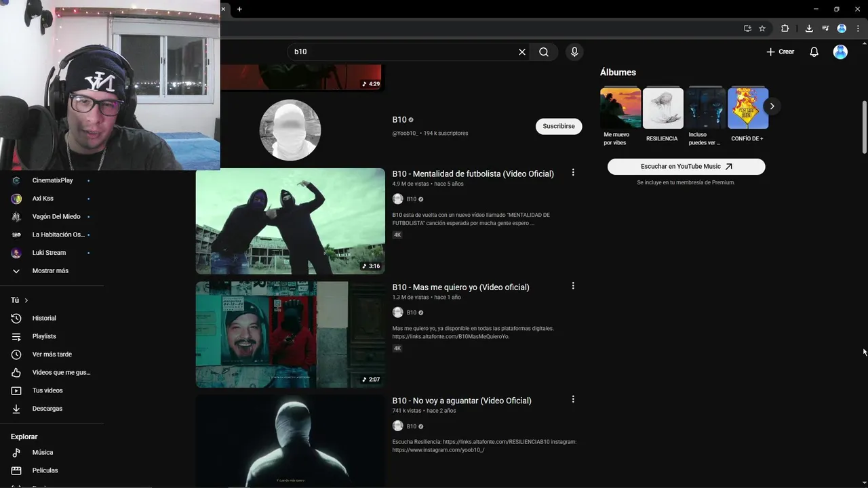The image size is (868, 488).
Task: Open the Crear video menu
Action: pyautogui.click(x=780, y=52)
